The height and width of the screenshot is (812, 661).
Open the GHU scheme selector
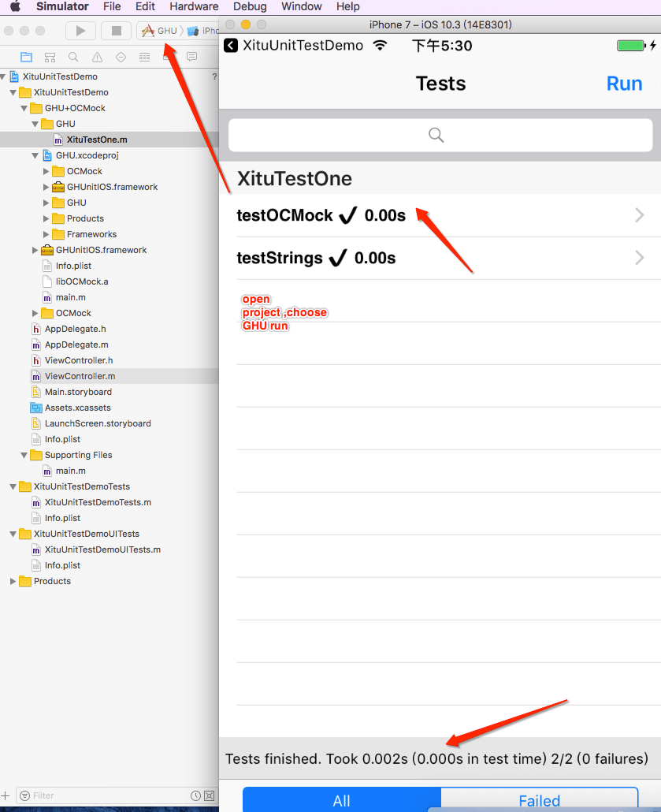coord(160,31)
